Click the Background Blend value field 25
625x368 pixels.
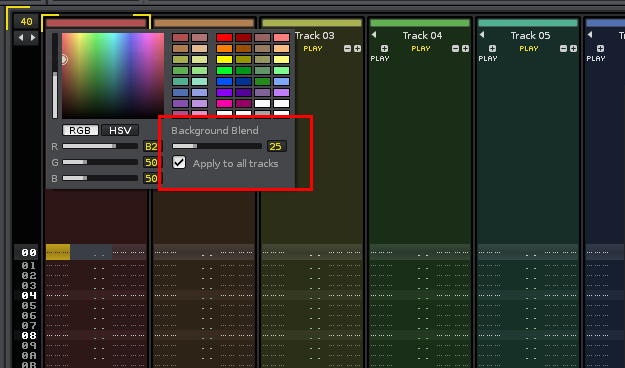[x=277, y=146]
